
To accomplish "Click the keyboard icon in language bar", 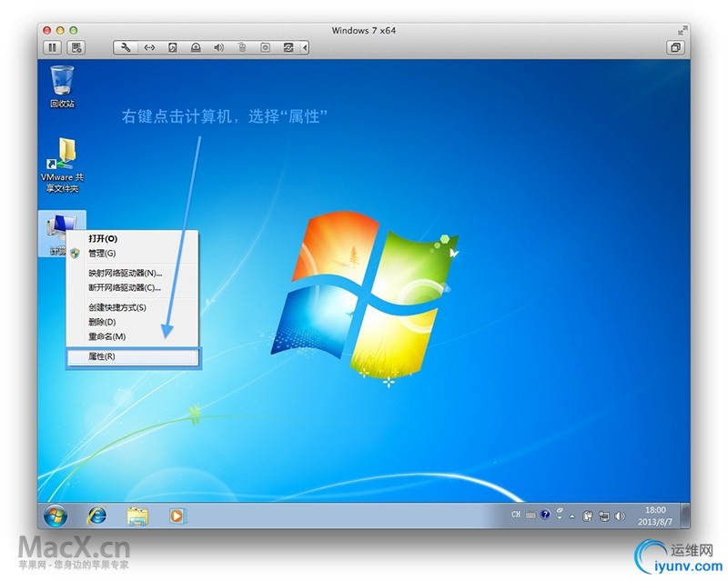I will [531, 516].
